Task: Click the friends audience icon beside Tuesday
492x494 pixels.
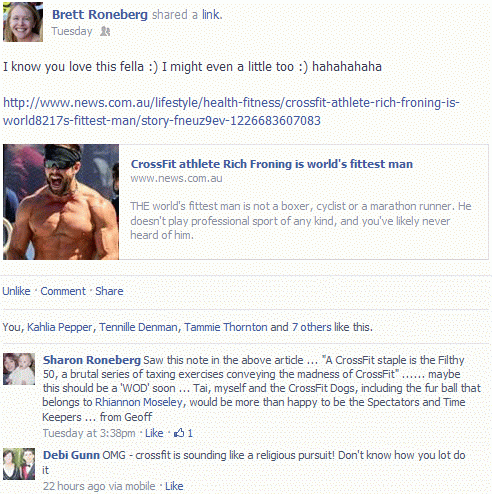Action: (105, 31)
